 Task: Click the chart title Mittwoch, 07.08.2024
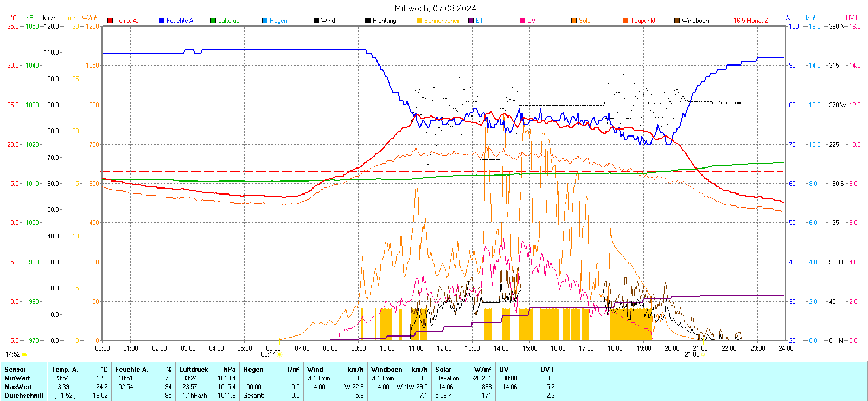(435, 8)
